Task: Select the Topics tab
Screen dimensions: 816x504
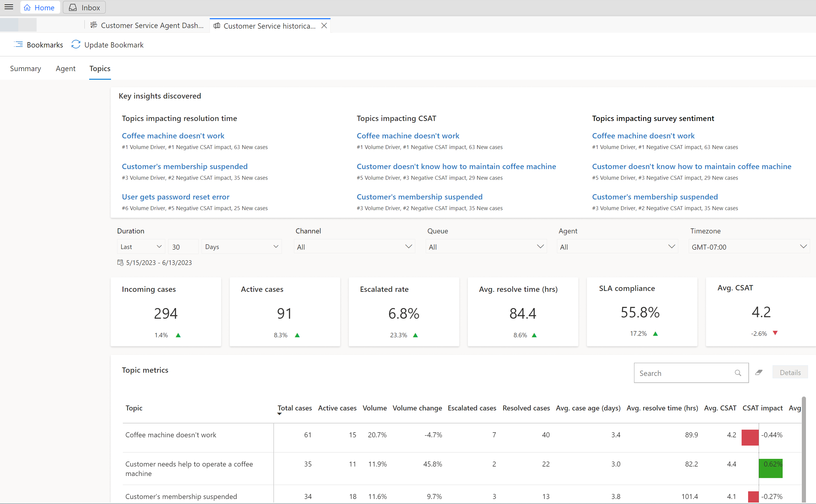Action: (100, 68)
